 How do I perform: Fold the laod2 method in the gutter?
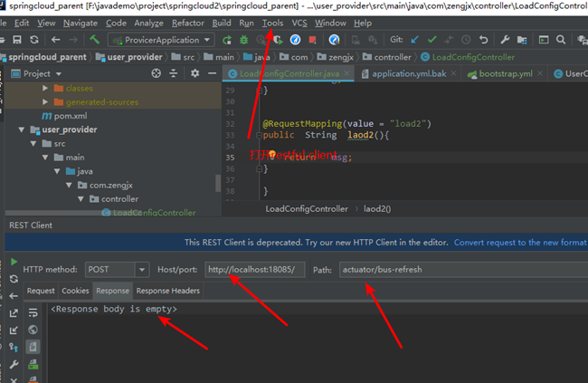click(259, 135)
